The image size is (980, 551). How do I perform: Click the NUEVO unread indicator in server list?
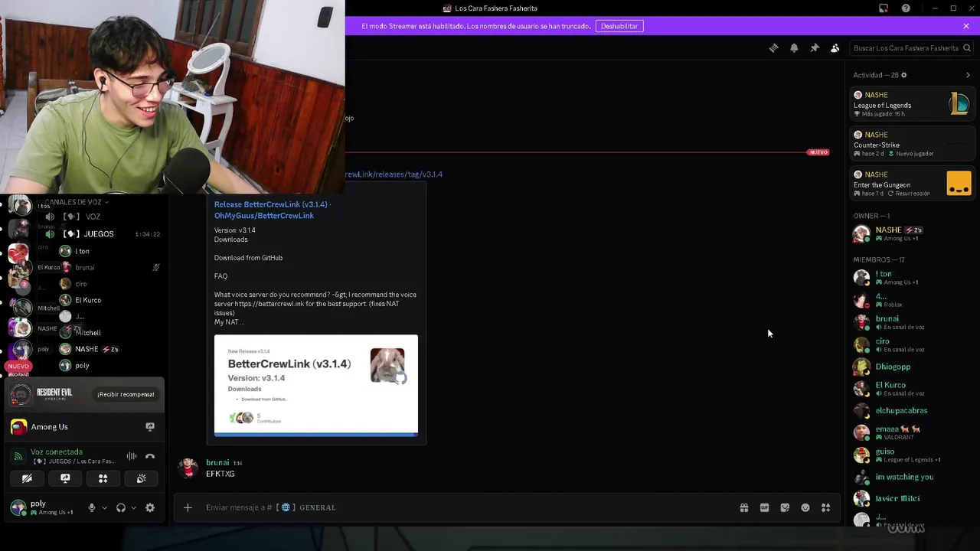(x=18, y=367)
